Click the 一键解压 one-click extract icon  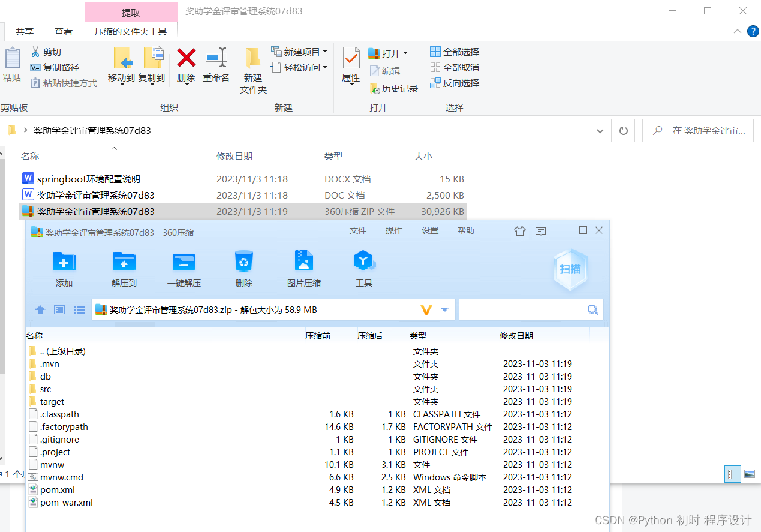(184, 262)
